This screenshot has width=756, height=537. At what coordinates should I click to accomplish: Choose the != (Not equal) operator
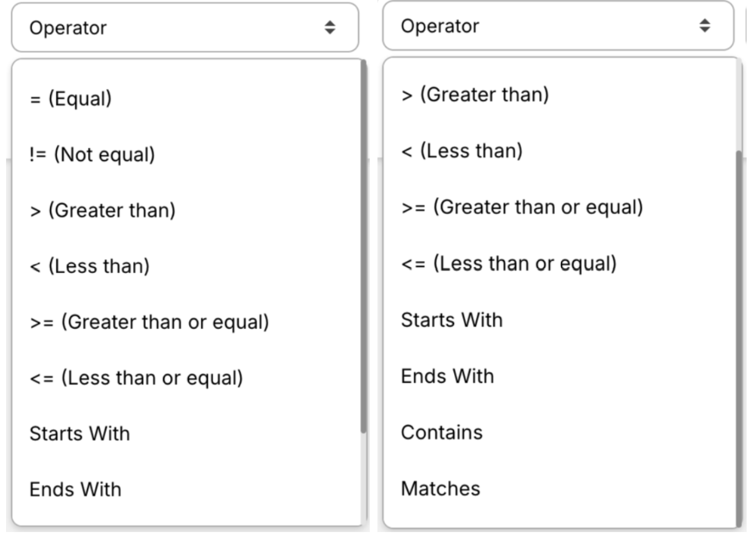coord(92,155)
